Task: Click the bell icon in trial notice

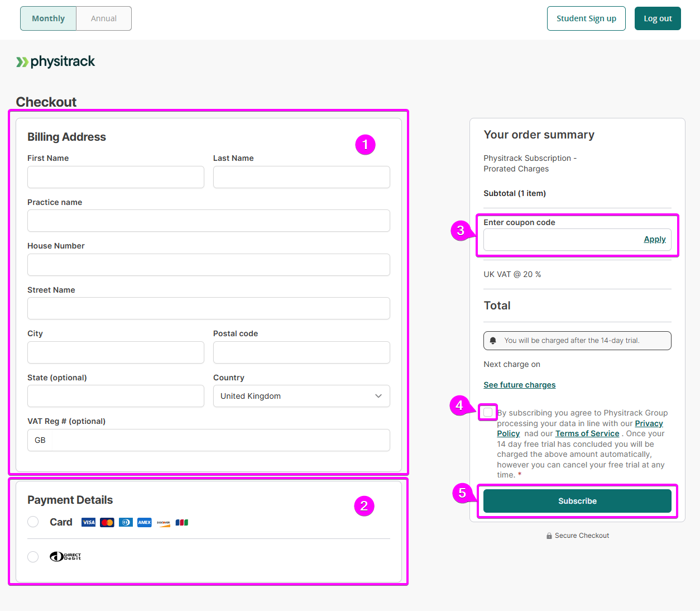Action: [x=493, y=341]
